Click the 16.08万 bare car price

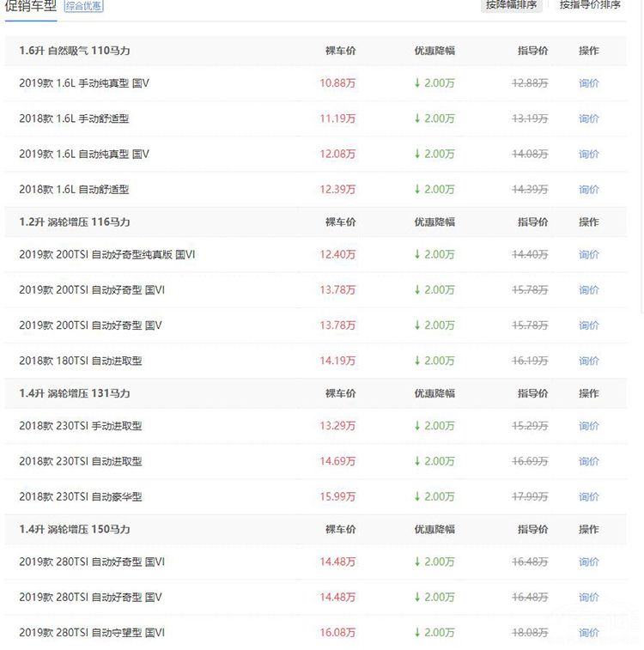tap(337, 633)
